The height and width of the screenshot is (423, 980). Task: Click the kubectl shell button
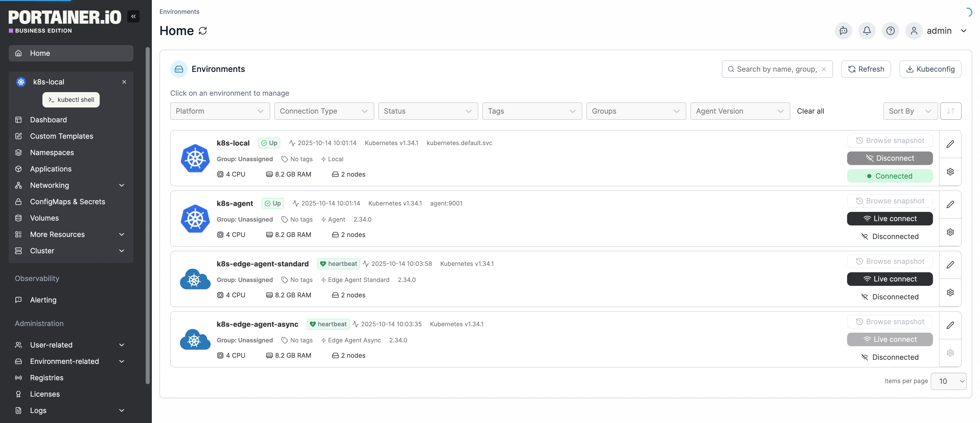tap(71, 99)
